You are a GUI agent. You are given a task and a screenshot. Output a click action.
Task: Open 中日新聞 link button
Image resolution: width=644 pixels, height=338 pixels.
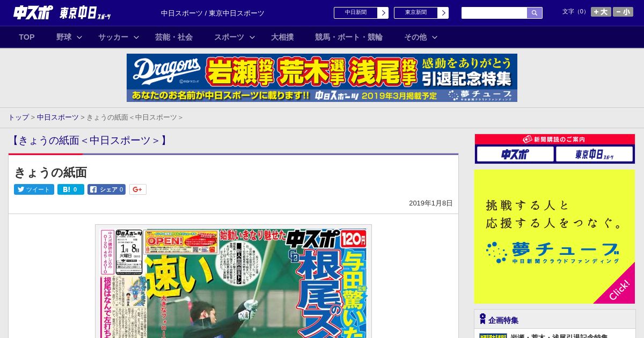(x=356, y=13)
